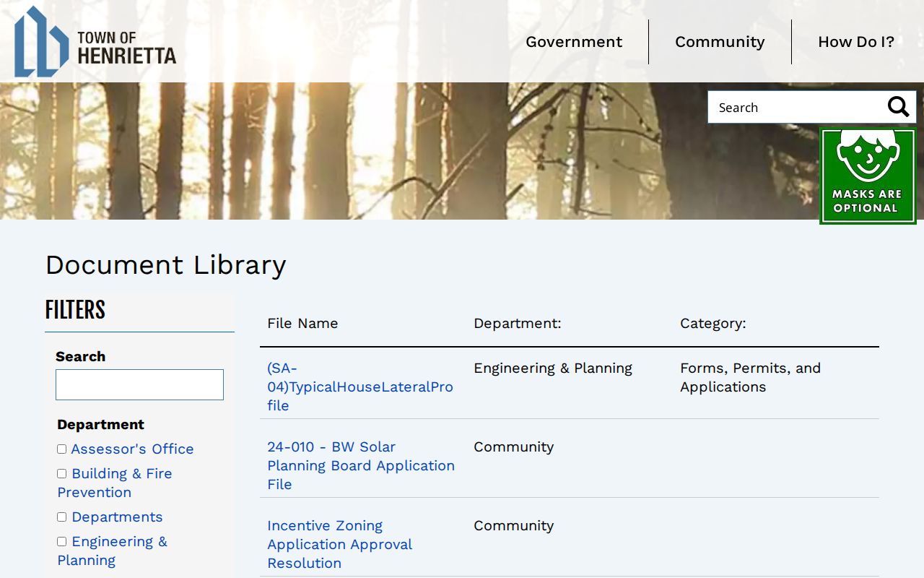Tick the Engineering & Planning checkbox
This screenshot has width=924, height=578.
[x=62, y=541]
